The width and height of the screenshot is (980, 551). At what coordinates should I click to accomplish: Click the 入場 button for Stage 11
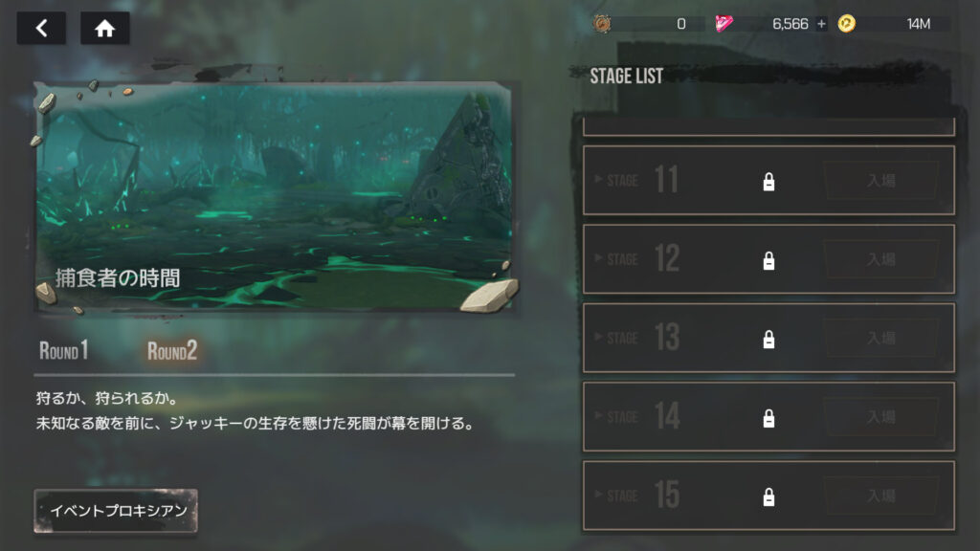tap(881, 181)
